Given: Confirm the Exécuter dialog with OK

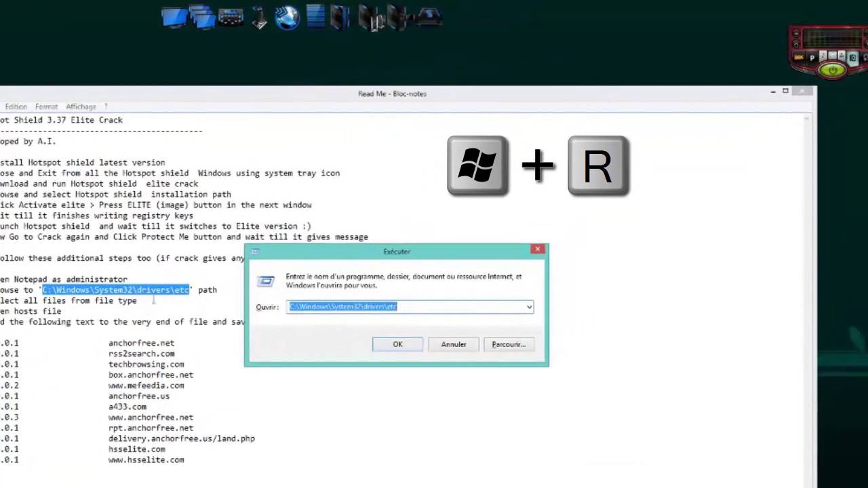Looking at the screenshot, I should click(x=397, y=344).
